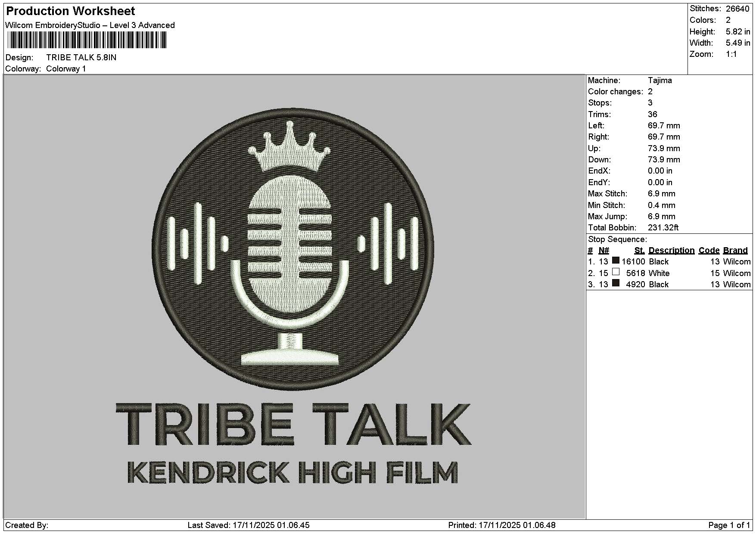The height and width of the screenshot is (534, 756).
Task: Select the "KENDRICK HIGH FILM" lettering in the design
Action: [292, 472]
